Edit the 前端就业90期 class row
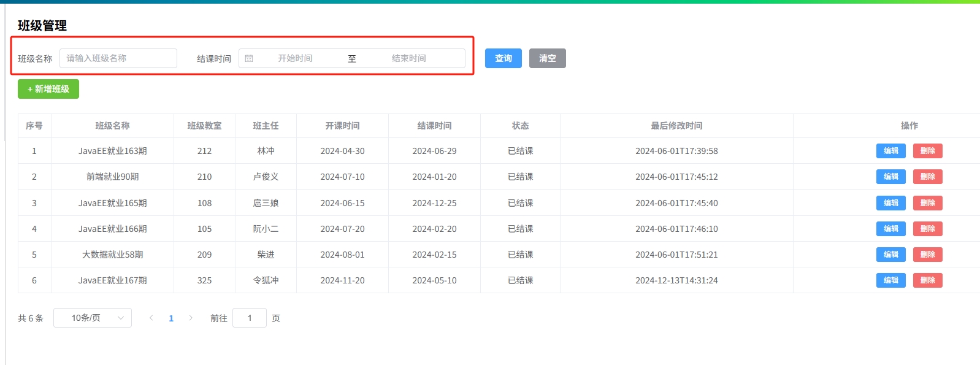Image resolution: width=980 pixels, height=365 pixels. (890, 177)
